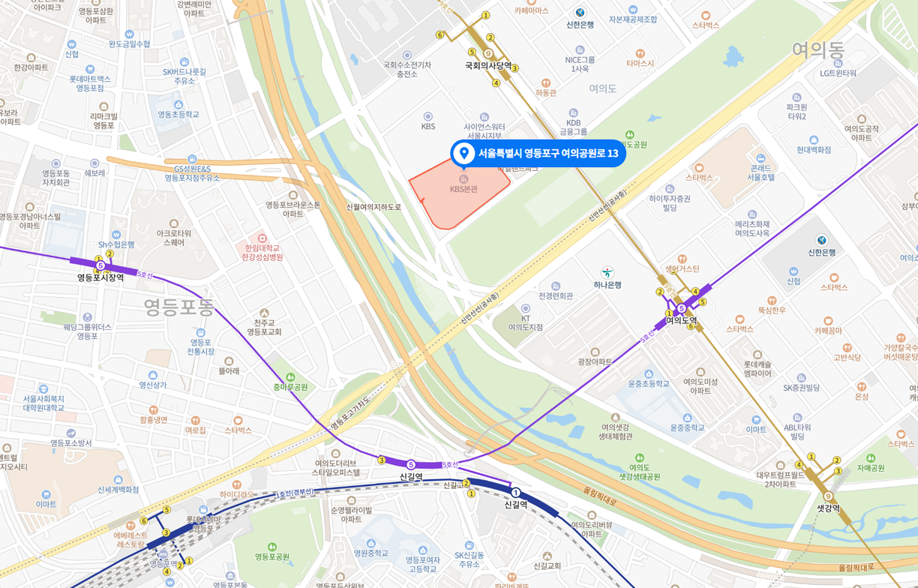Viewport: 918px width, 588px height.
Task: Open the 현대백화점 store marker
Action: click(x=814, y=140)
